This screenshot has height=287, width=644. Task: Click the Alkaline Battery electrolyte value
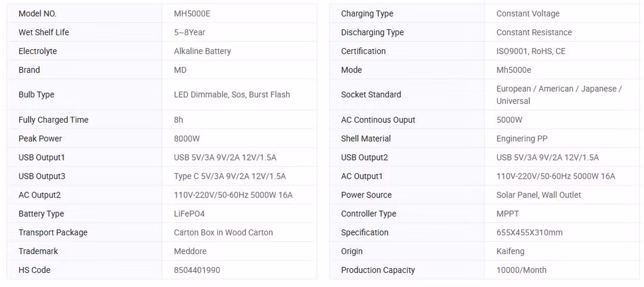click(x=203, y=51)
